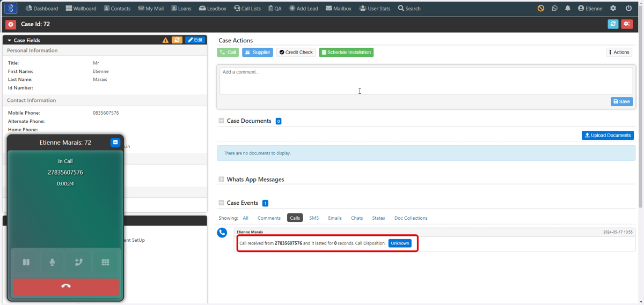Open the notifications bell
The width and height of the screenshot is (644, 305).
[x=568, y=9]
